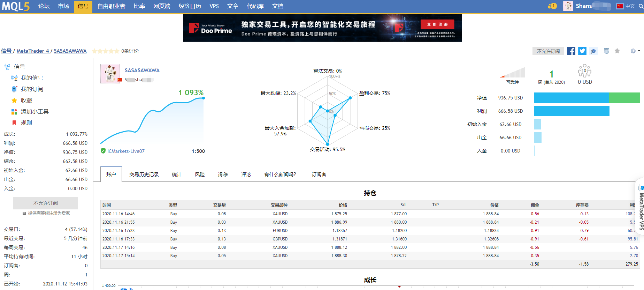Screen dimensions: 644x290
Task: Open the search magnifier icon
Action: click(641, 6)
